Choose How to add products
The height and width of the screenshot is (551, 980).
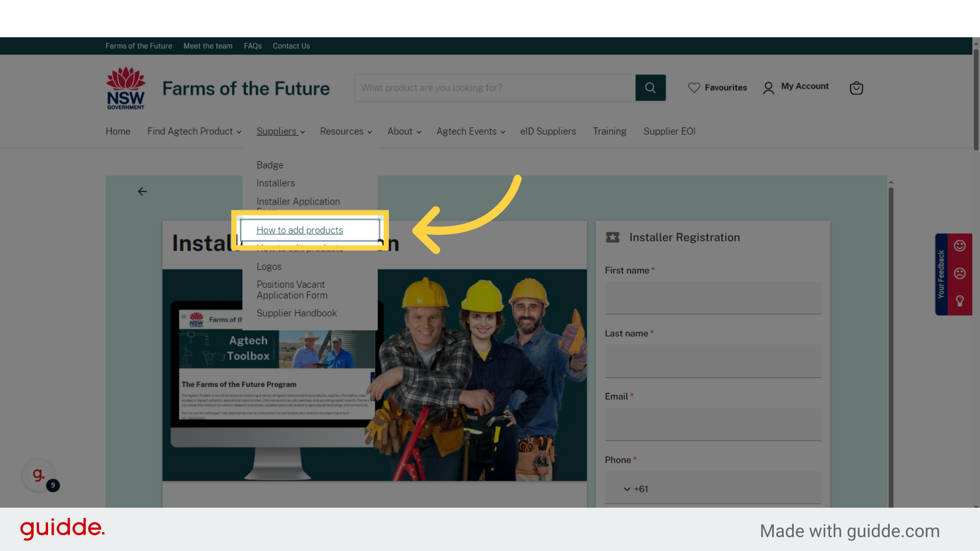pyautogui.click(x=300, y=230)
